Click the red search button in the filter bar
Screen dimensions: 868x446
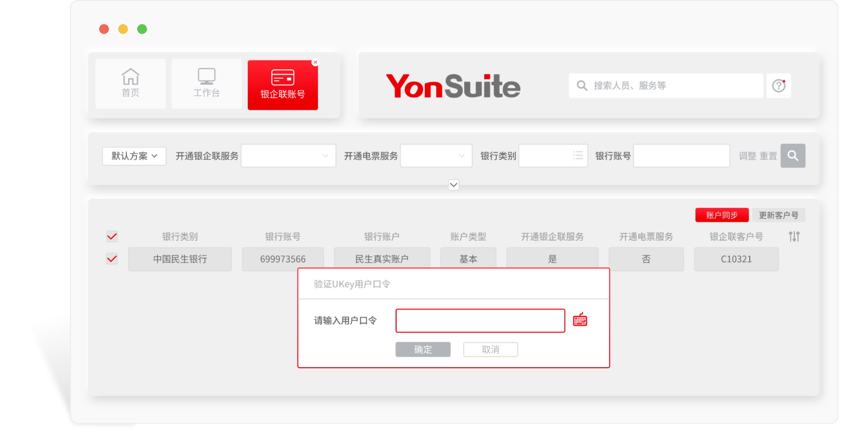[793, 155]
